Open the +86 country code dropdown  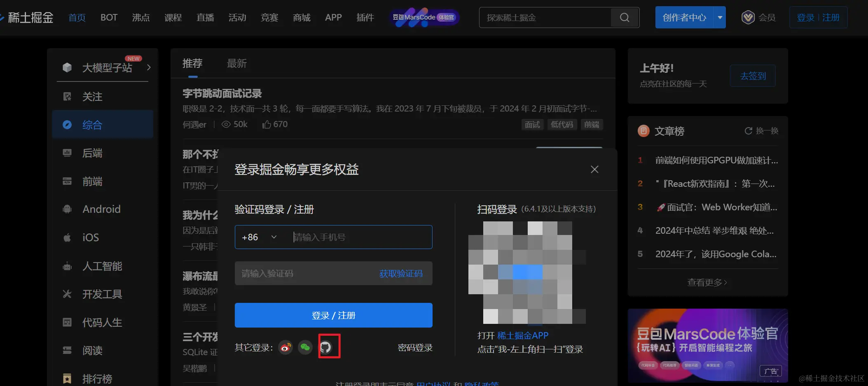click(x=260, y=237)
